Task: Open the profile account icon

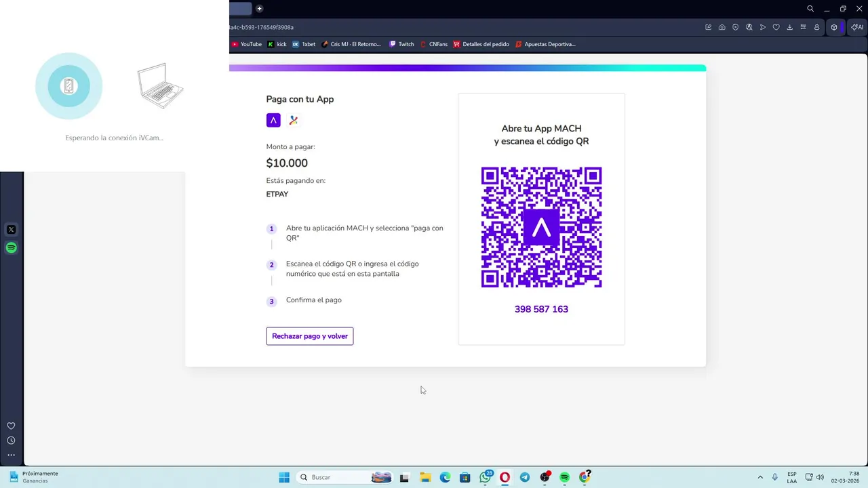Action: (817, 27)
